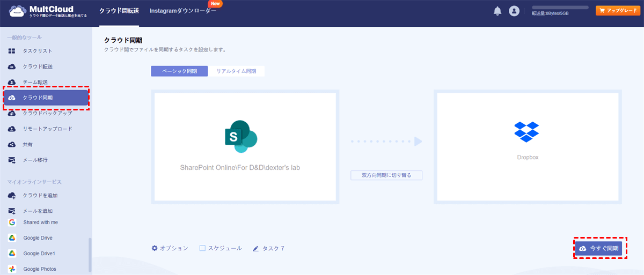Screen dimensions: 644x275
Task: Click the クラウドを追加 cloud-plus icon
Action: [12, 195]
